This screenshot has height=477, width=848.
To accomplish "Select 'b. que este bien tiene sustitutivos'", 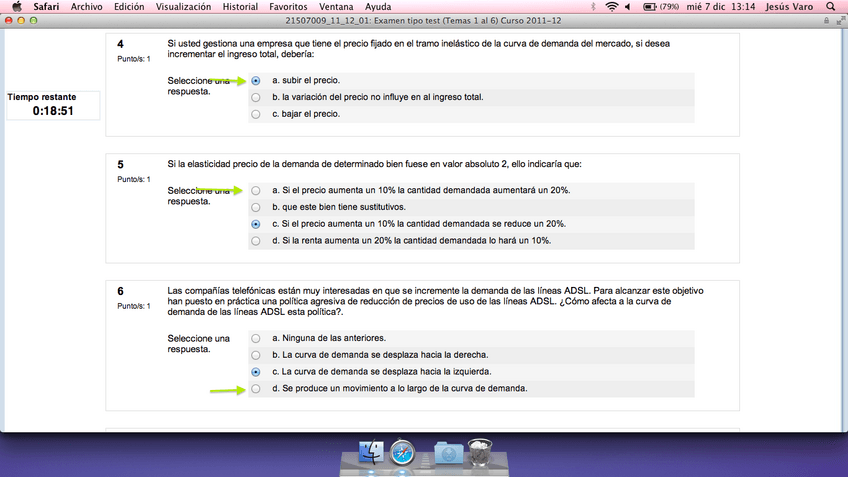I will [x=257, y=207].
